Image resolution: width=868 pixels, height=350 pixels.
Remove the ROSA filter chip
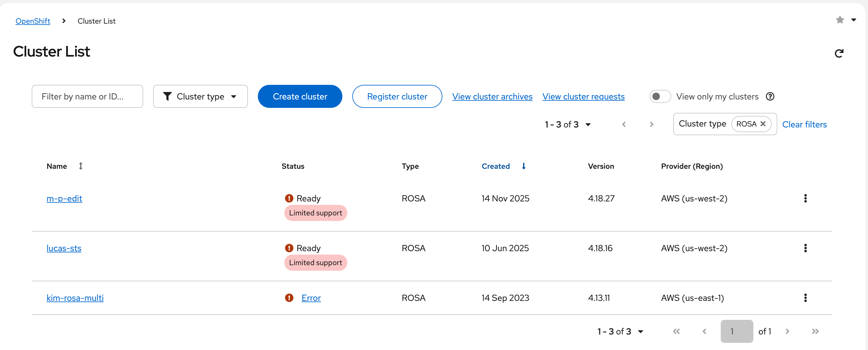pos(763,124)
